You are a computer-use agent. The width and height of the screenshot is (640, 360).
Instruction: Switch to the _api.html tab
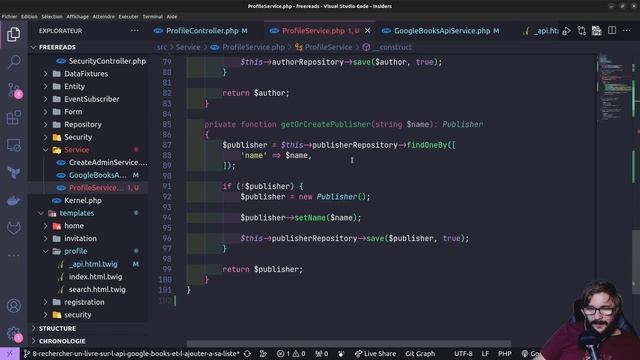(x=540, y=31)
